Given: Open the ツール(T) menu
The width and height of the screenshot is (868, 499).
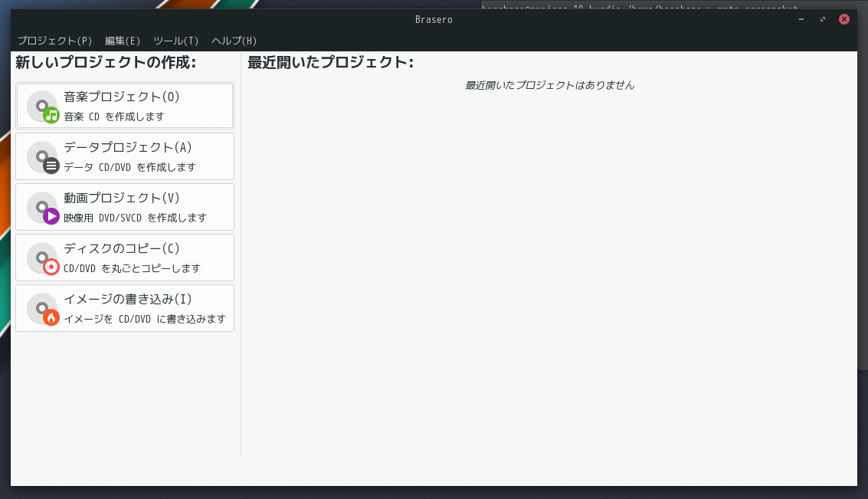Looking at the screenshot, I should pyautogui.click(x=176, y=41).
